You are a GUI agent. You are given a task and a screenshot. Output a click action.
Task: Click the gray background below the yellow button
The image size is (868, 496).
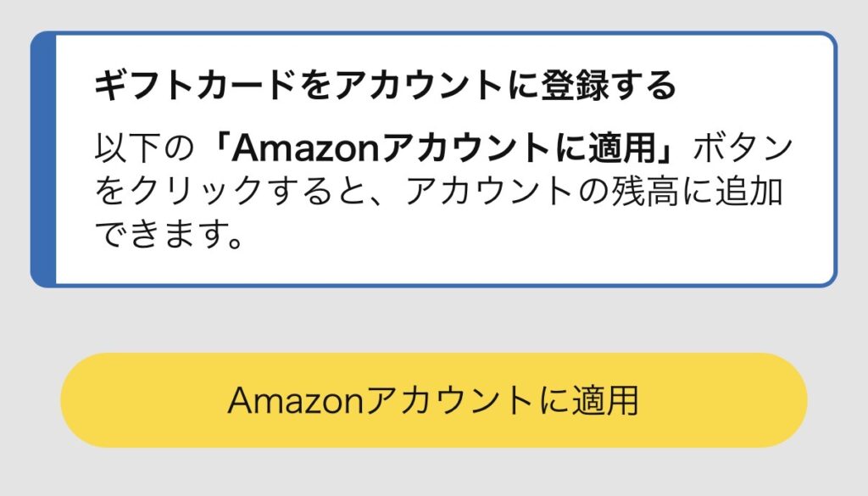(434, 473)
